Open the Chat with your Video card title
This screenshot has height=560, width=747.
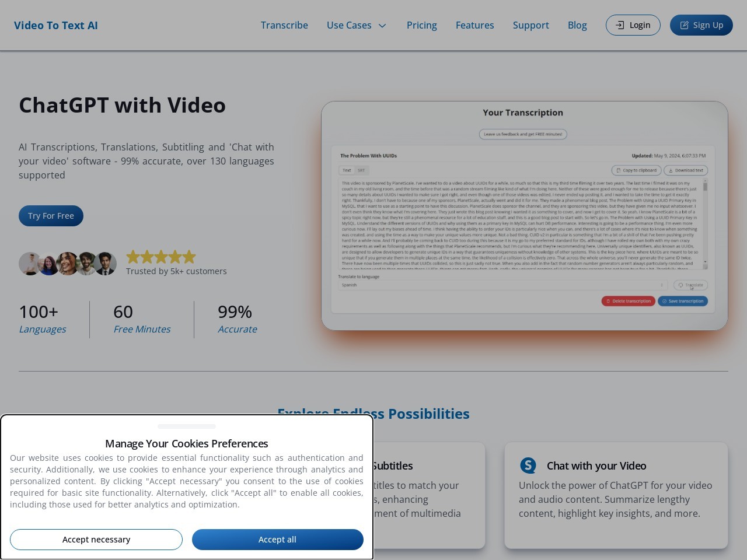click(x=596, y=466)
